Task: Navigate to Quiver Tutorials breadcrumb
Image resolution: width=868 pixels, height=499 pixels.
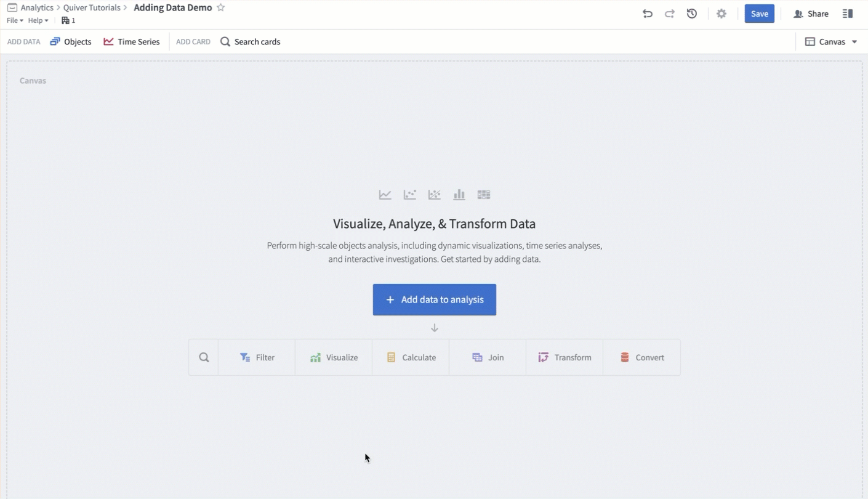Action: coord(92,7)
